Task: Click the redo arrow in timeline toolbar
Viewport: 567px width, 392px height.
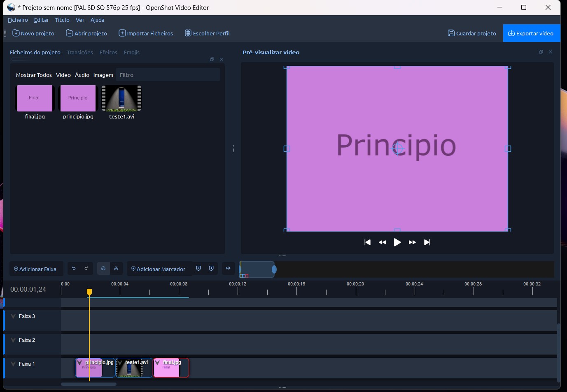Action: 86,269
